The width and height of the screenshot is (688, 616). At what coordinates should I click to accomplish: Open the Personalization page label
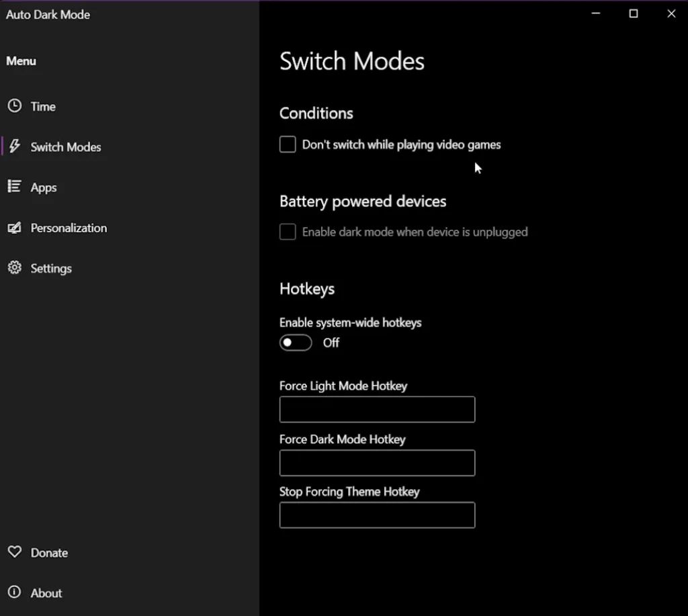69,228
